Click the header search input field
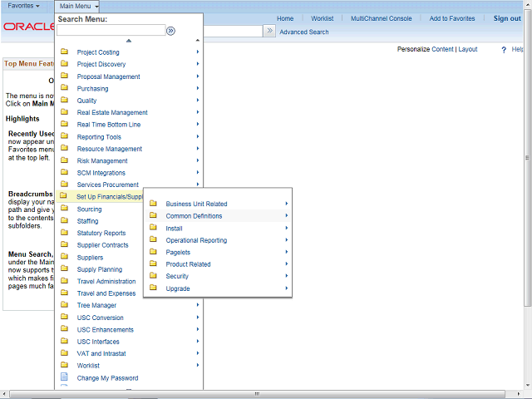The height and width of the screenshot is (399, 532). point(233,31)
